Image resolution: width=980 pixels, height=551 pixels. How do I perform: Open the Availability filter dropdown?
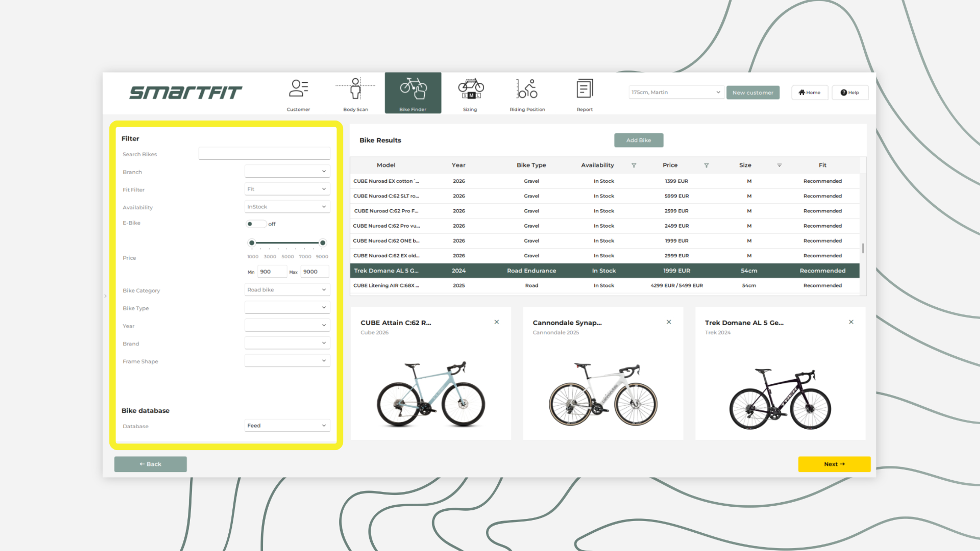pyautogui.click(x=287, y=207)
